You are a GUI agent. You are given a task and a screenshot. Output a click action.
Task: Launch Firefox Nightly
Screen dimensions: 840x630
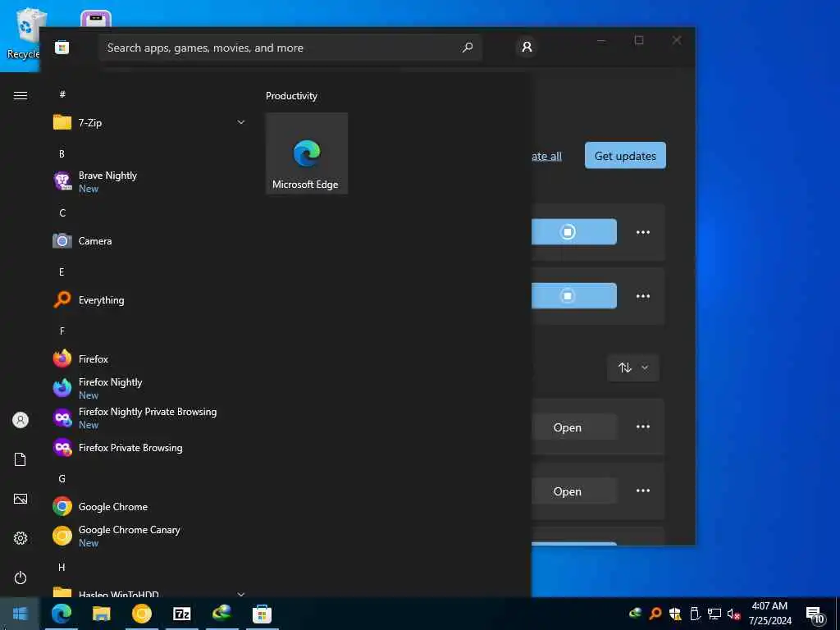[149, 388]
